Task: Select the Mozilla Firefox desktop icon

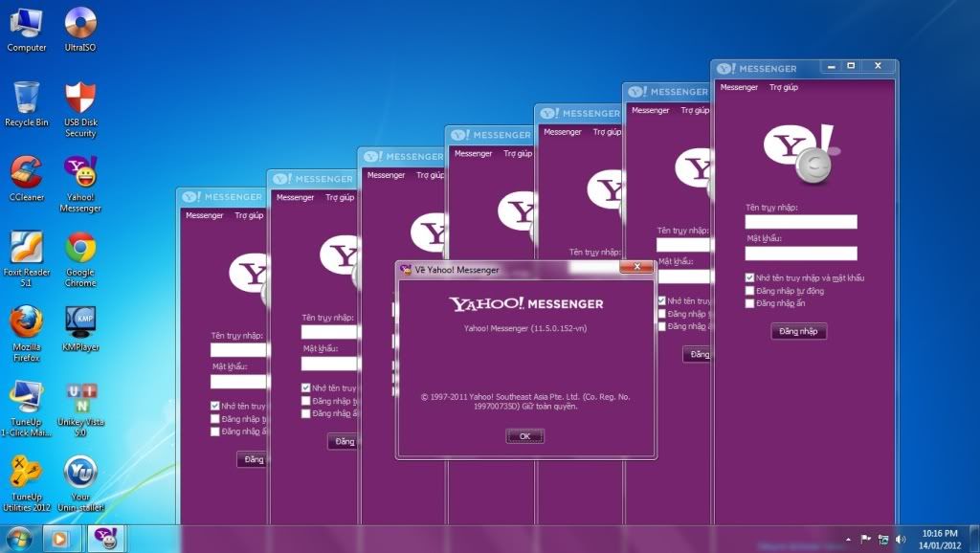Action: click(26, 334)
